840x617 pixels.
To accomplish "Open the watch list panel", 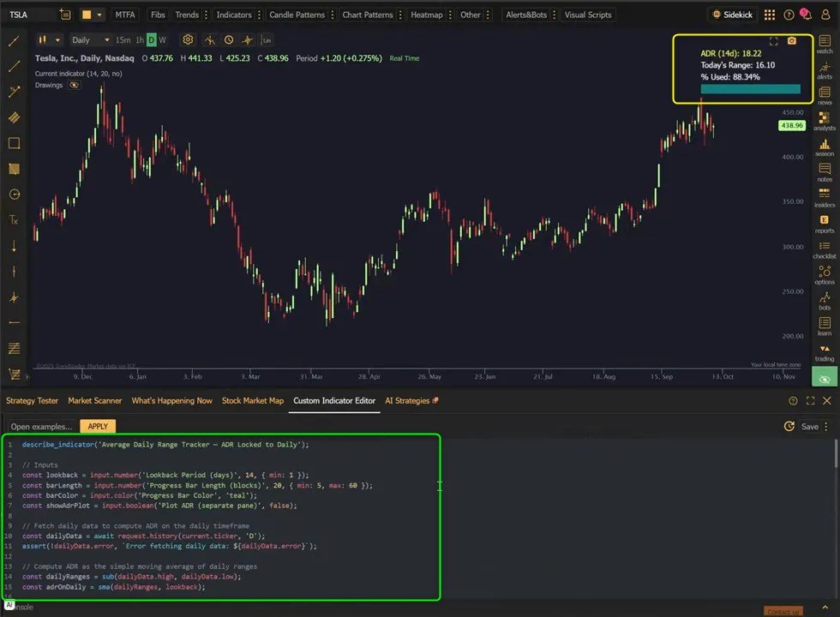I will tap(825, 45).
